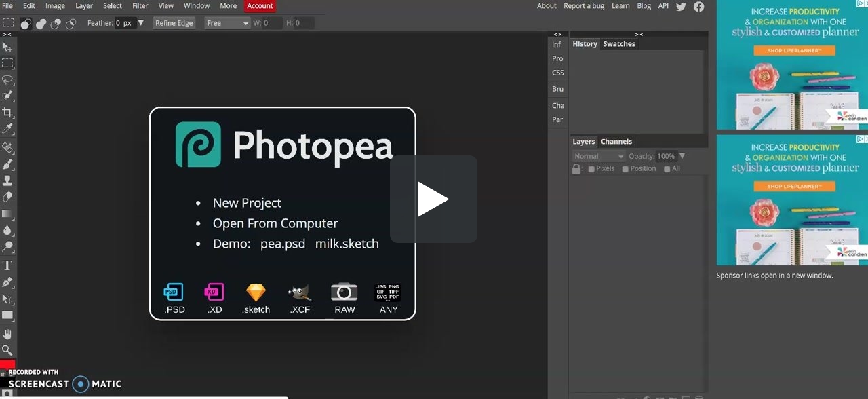
Task: Pick the Eyedropper tool
Action: click(x=7, y=129)
